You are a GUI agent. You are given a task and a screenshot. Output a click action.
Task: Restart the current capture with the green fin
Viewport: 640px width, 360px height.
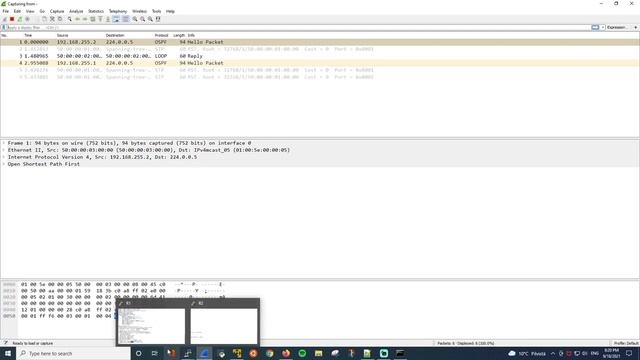point(20,19)
